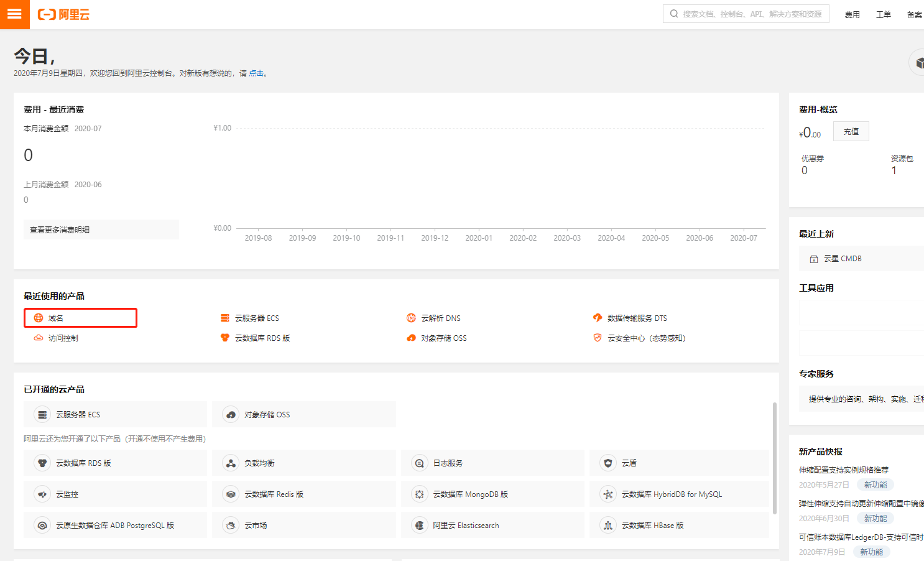Click the 云数据库 HBase 版 icon

pyautogui.click(x=608, y=525)
